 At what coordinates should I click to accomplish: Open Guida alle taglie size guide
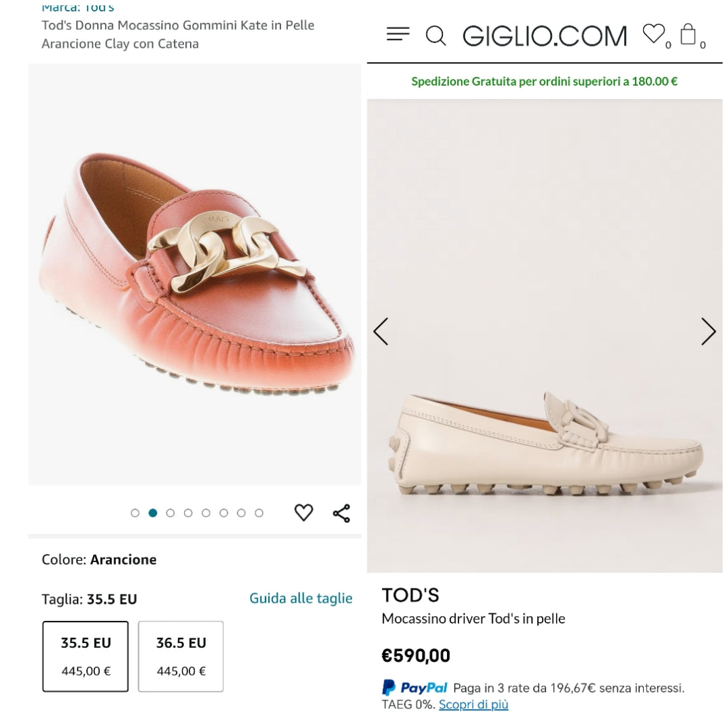[301, 598]
